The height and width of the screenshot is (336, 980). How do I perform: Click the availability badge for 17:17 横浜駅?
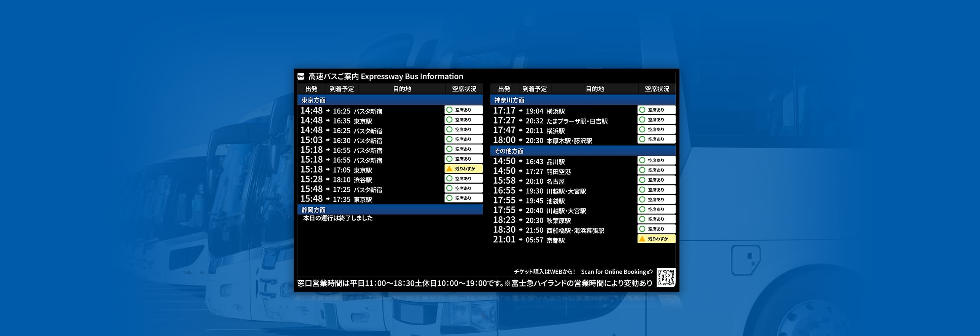tap(656, 110)
